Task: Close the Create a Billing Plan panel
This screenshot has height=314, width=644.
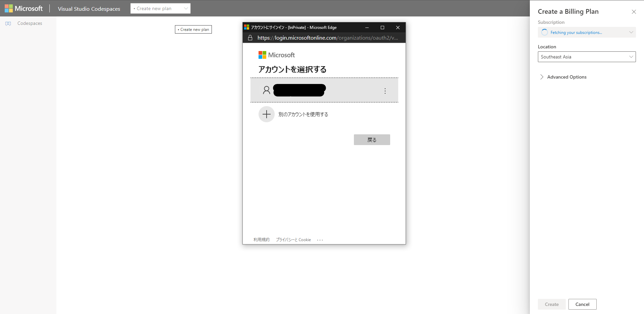Action: [634, 12]
